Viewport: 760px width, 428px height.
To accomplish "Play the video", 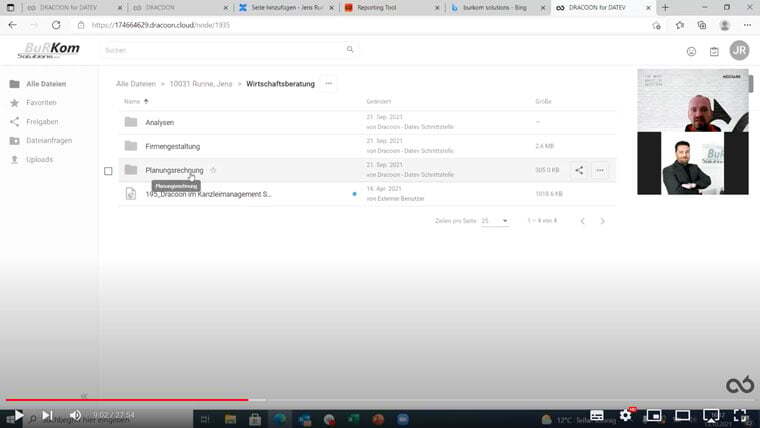I will click(x=18, y=415).
